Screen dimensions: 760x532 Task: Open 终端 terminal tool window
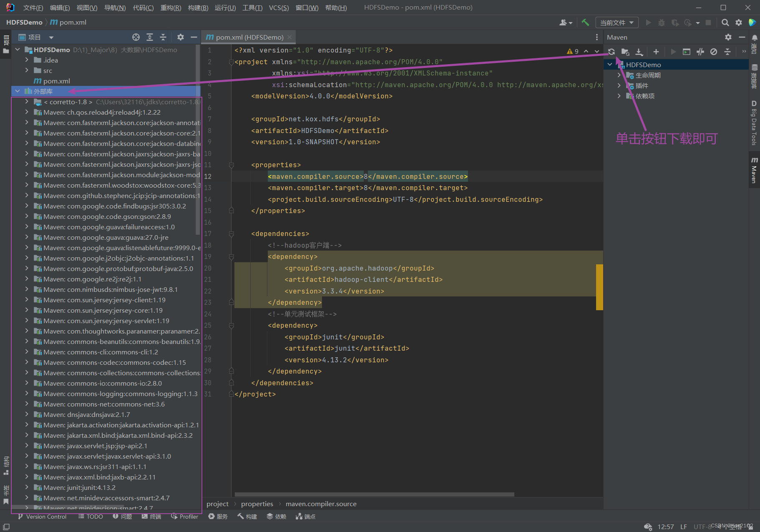click(151, 517)
